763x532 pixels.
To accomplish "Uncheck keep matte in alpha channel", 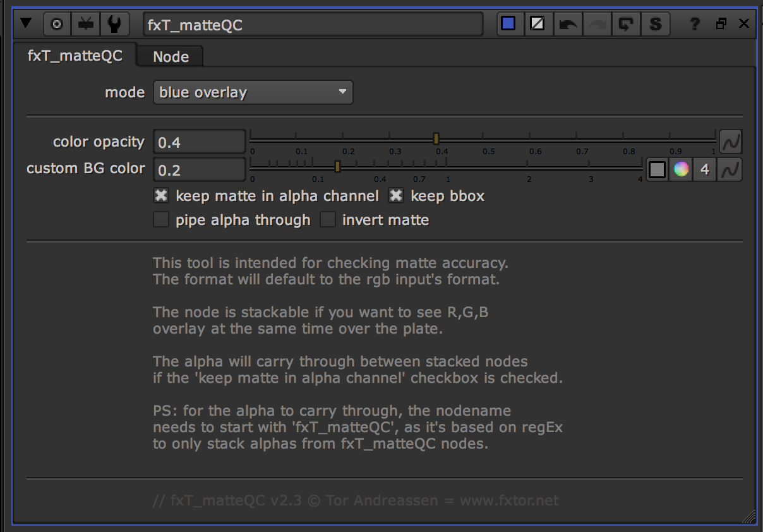I will (162, 196).
